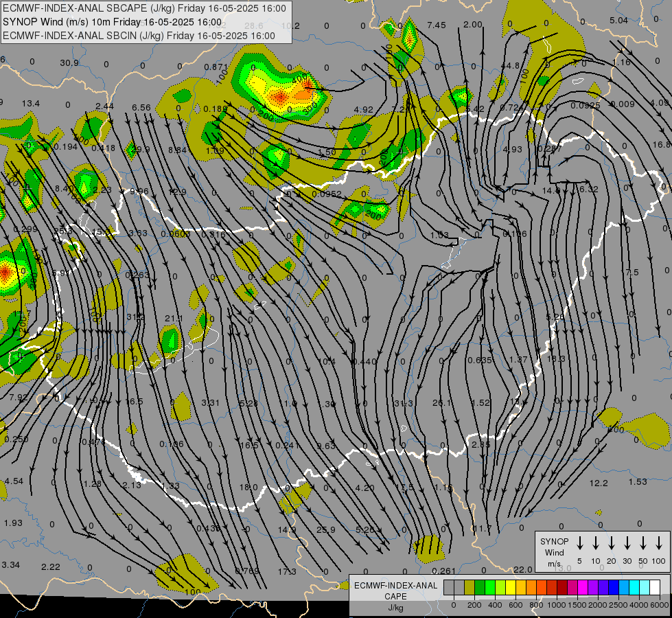The width and height of the screenshot is (672, 618).
Task: Select the SYNOP Wind 10m title line
Action: click(113, 22)
